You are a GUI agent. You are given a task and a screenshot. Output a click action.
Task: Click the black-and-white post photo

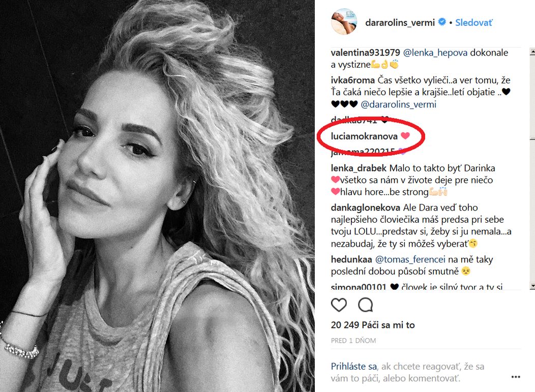point(157,196)
